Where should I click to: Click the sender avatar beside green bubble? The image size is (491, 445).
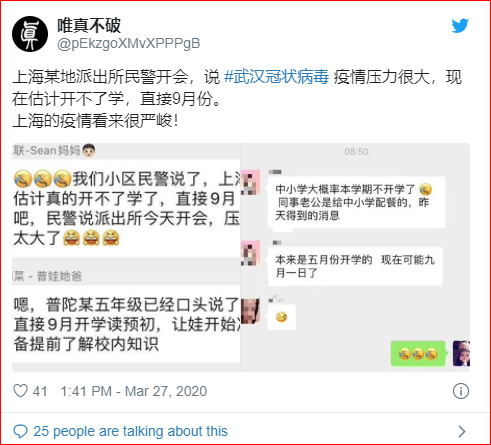click(x=461, y=354)
